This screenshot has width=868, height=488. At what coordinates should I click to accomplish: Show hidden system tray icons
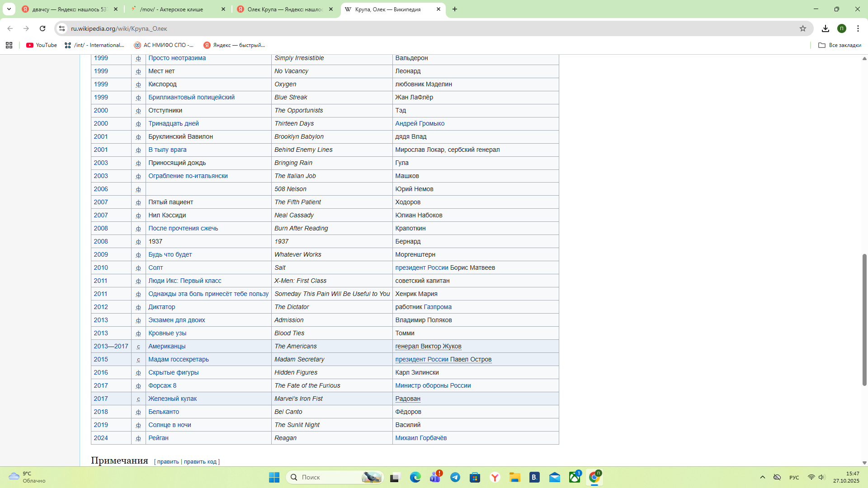tap(763, 477)
